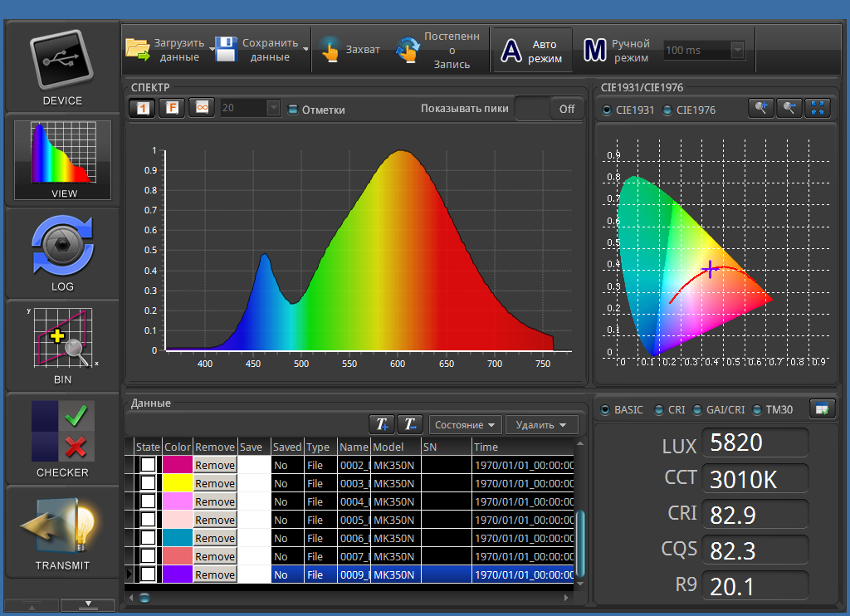The width and height of the screenshot is (850, 616).
Task: Enable the Отметки checkbox
Action: 293,110
